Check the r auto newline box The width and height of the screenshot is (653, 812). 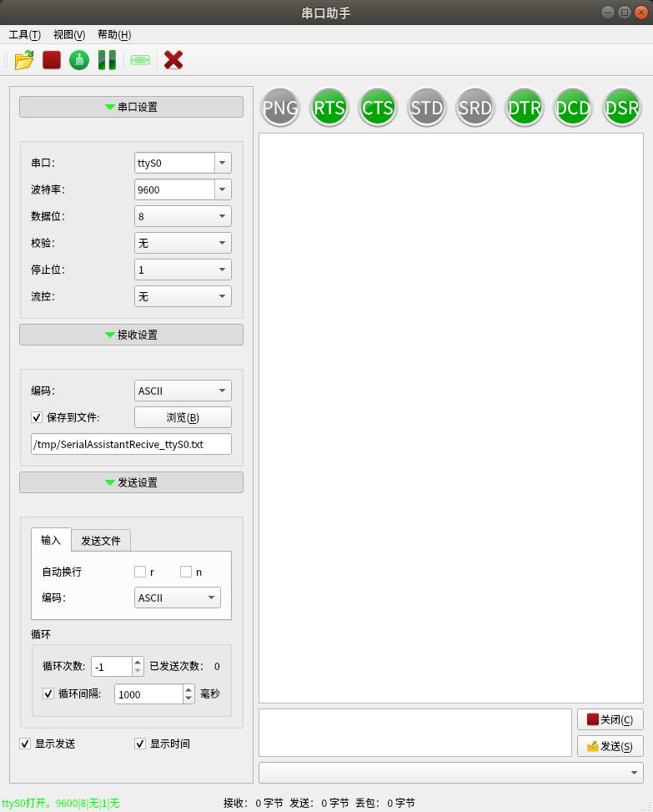pos(140,572)
